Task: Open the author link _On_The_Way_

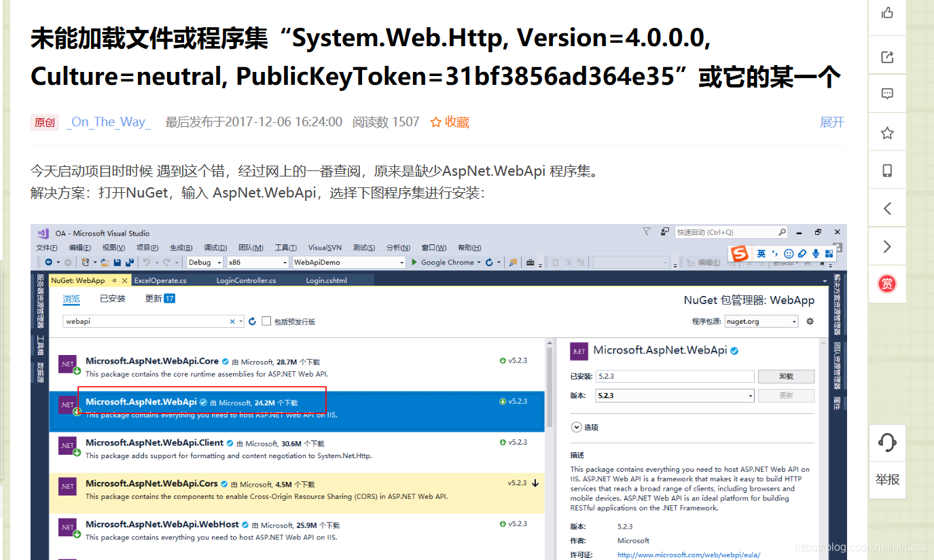Action: [108, 122]
